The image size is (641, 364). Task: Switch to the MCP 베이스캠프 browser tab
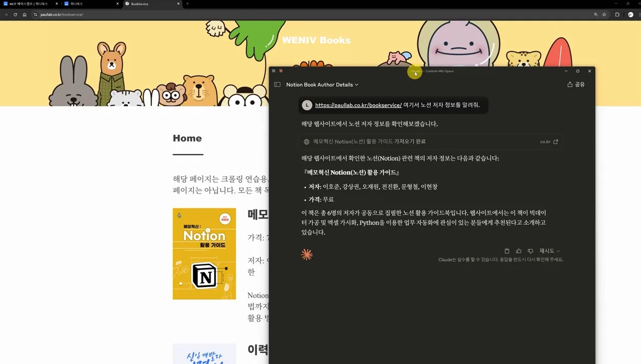point(30,4)
